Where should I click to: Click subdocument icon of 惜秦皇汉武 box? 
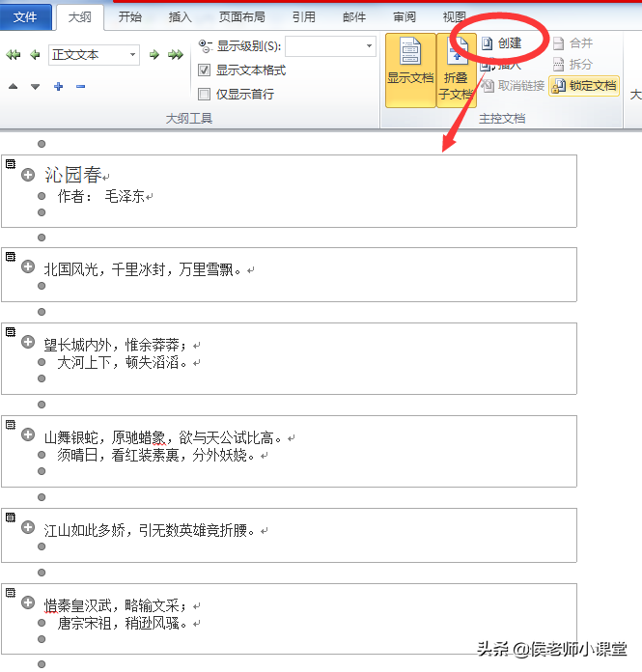(11, 592)
